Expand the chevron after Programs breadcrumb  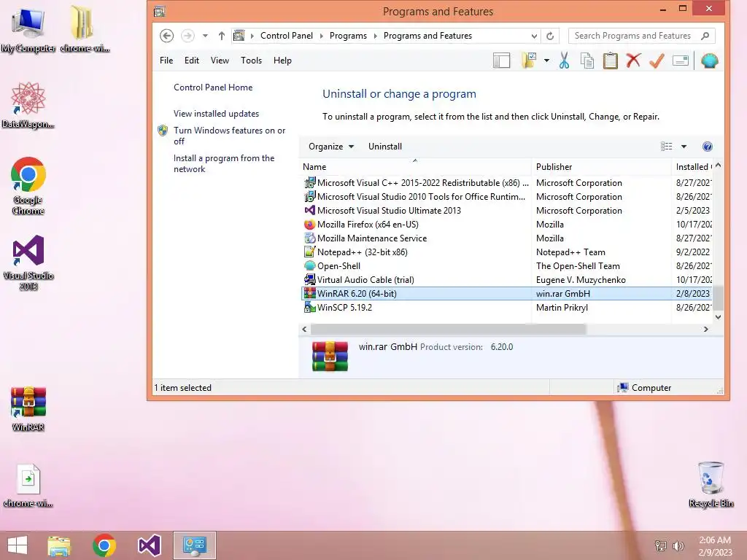[376, 36]
